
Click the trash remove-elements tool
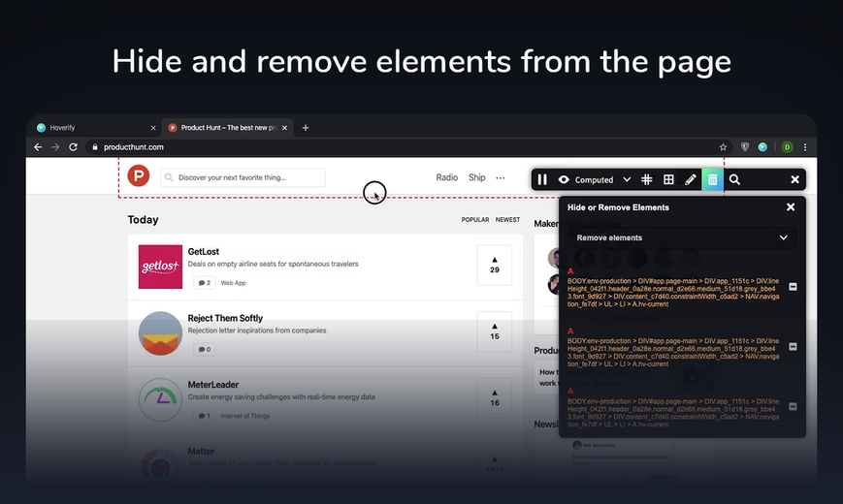(x=712, y=179)
